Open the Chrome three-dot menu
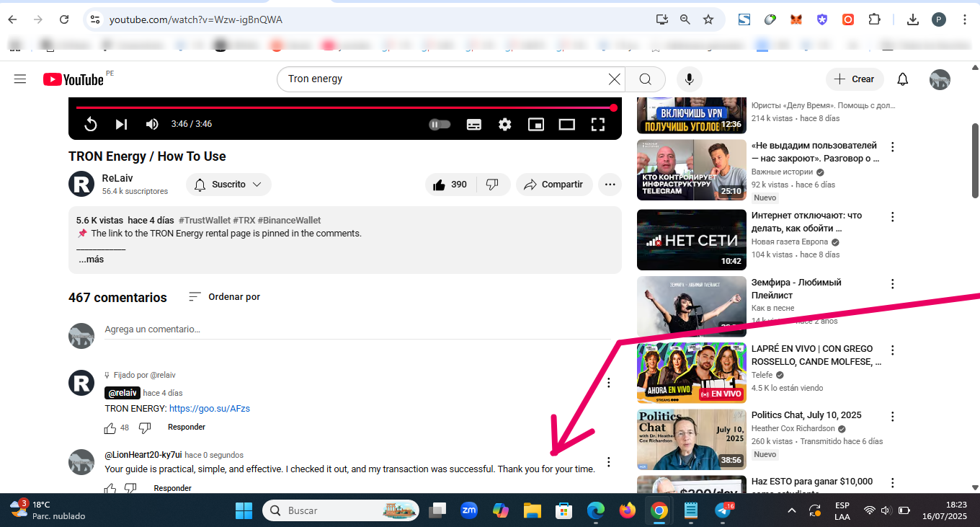The height and width of the screenshot is (527, 980). [x=965, y=19]
